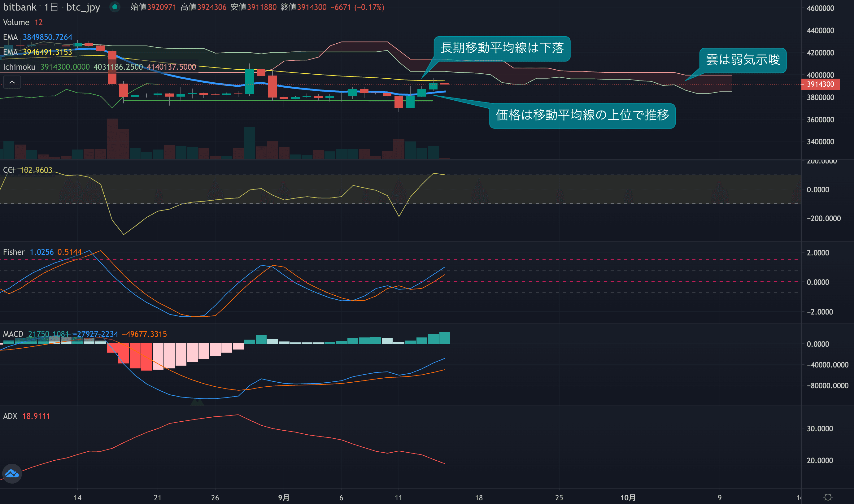Screen dimensions: 854x504
Task: Select the ADX indicator legend title
Action: [x=10, y=416]
